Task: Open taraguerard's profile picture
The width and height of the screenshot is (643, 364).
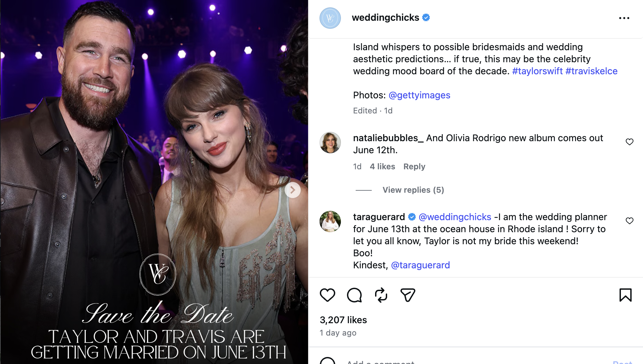Action: point(330,221)
